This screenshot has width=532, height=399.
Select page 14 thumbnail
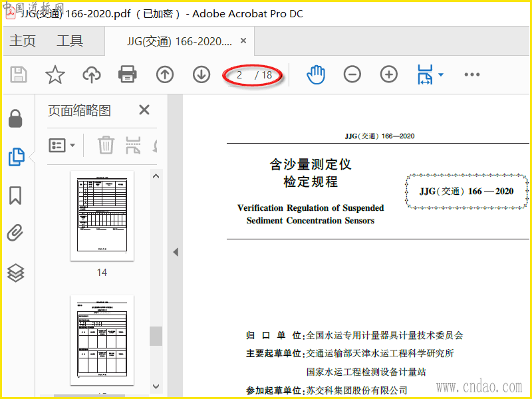click(102, 215)
